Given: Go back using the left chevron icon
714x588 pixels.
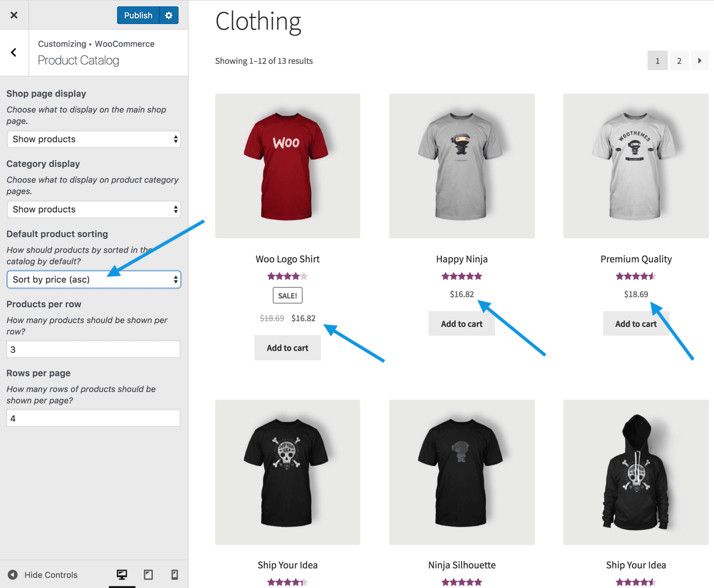Looking at the screenshot, I should point(14,53).
